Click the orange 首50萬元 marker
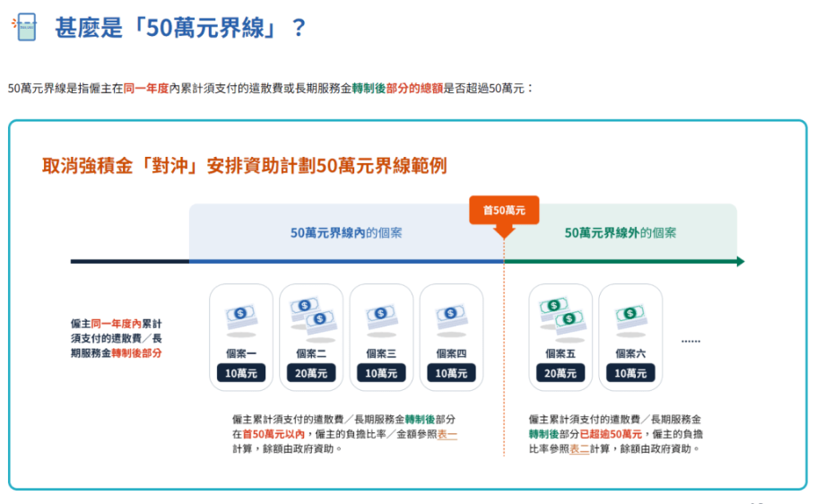The width and height of the screenshot is (816, 504). 504,210
